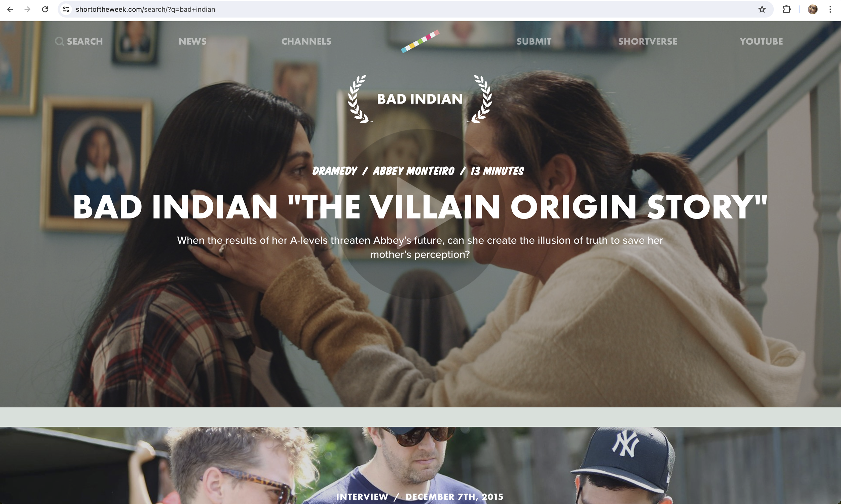841x504 pixels.
Task: Click the Dramedy genre tag
Action: coord(334,171)
